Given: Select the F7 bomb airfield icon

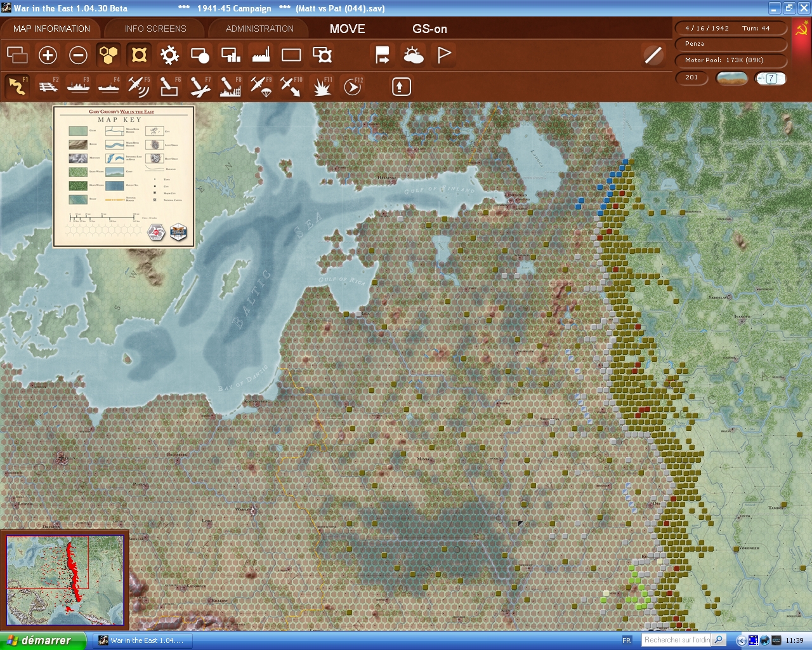Looking at the screenshot, I should click(200, 86).
